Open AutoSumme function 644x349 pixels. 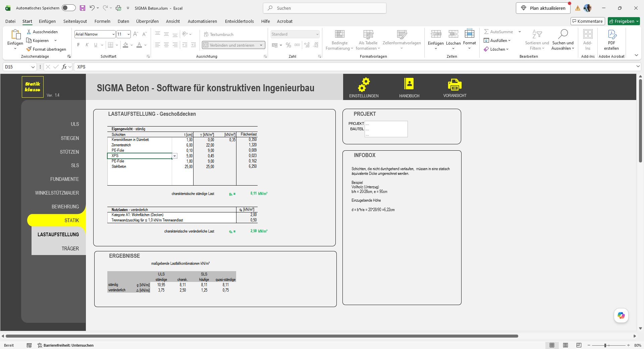click(498, 32)
